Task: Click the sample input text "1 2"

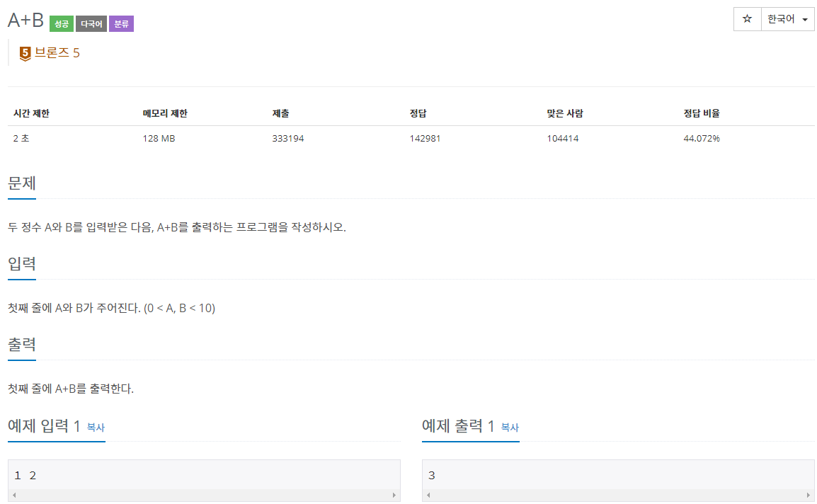Action: coord(25,476)
